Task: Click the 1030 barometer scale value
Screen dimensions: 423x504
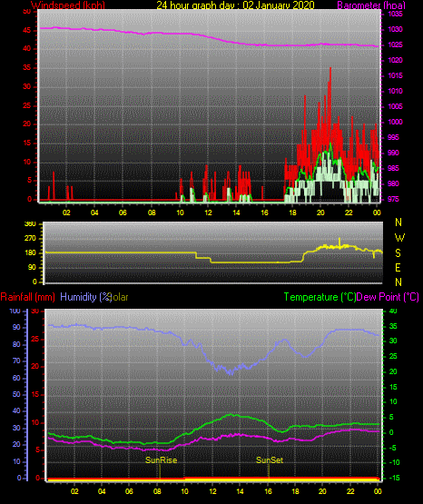Action: (395, 29)
